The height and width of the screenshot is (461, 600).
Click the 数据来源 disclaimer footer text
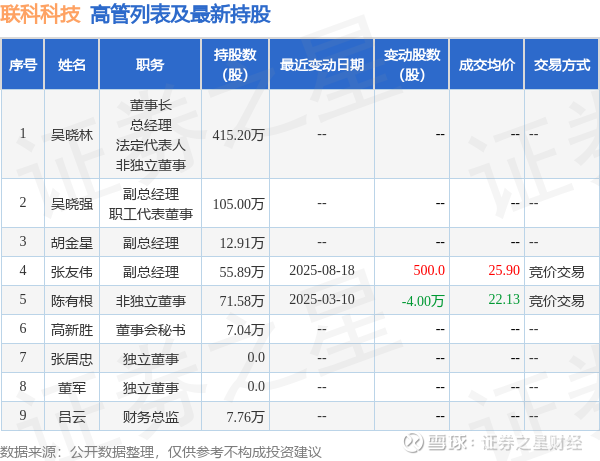[161, 452]
